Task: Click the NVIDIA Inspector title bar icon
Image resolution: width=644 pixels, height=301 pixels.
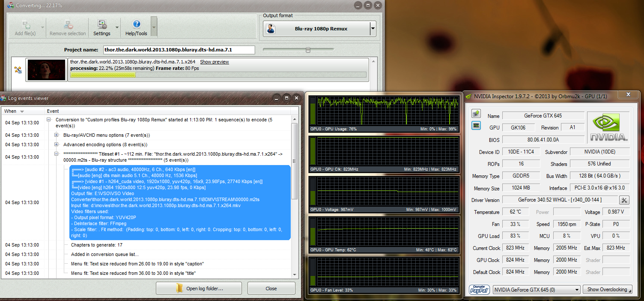Action: [x=469, y=96]
